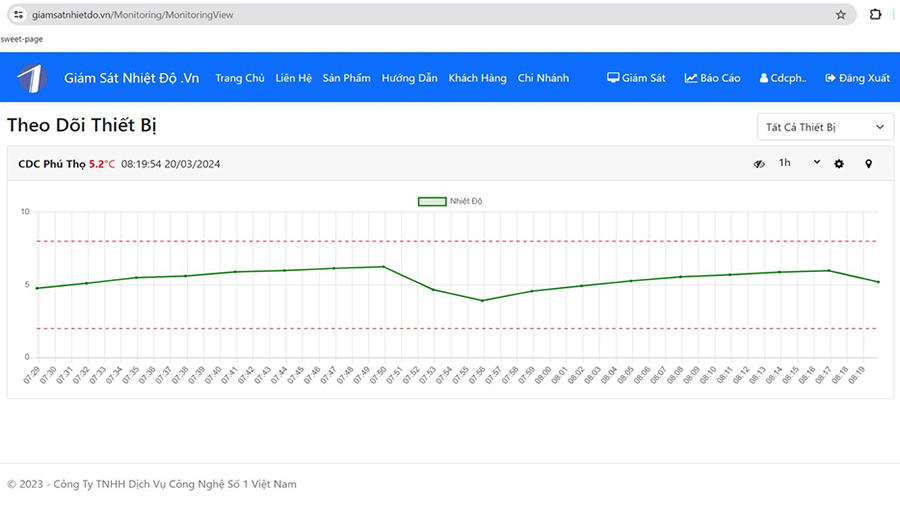Open the site info icon in address bar
The image size is (900, 512).
(x=18, y=15)
